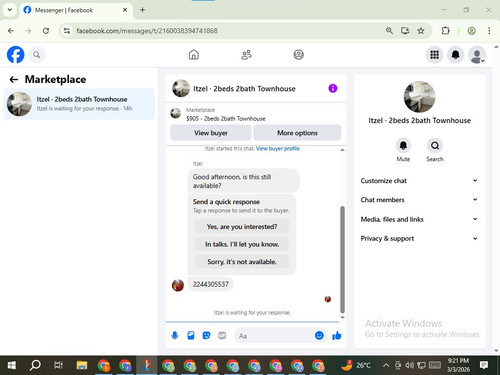Viewport: 500px width, 375px height.
Task: Go to the Home feed icon
Action: 194,55
